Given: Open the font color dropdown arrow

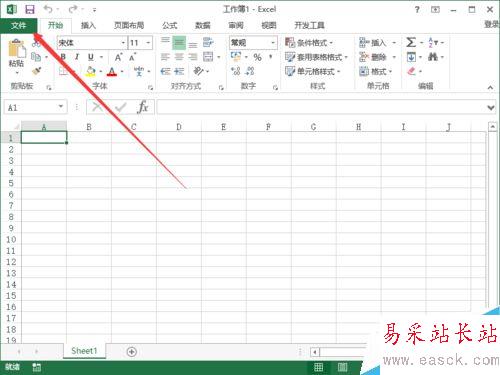Looking at the screenshot, I should point(122,71).
